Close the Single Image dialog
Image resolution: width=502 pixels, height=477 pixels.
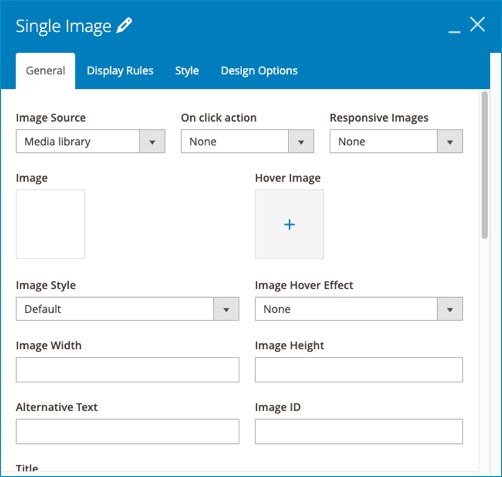(x=477, y=25)
